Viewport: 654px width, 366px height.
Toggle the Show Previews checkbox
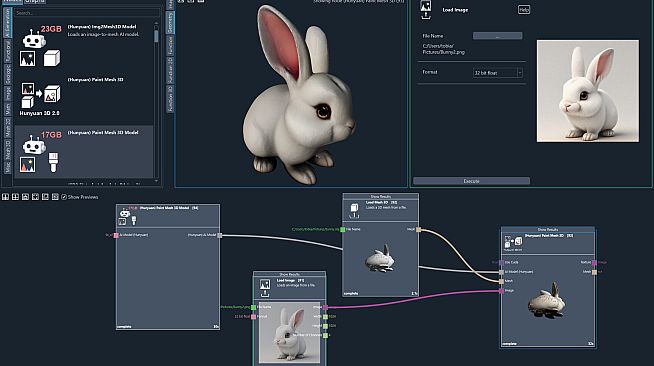click(x=64, y=197)
